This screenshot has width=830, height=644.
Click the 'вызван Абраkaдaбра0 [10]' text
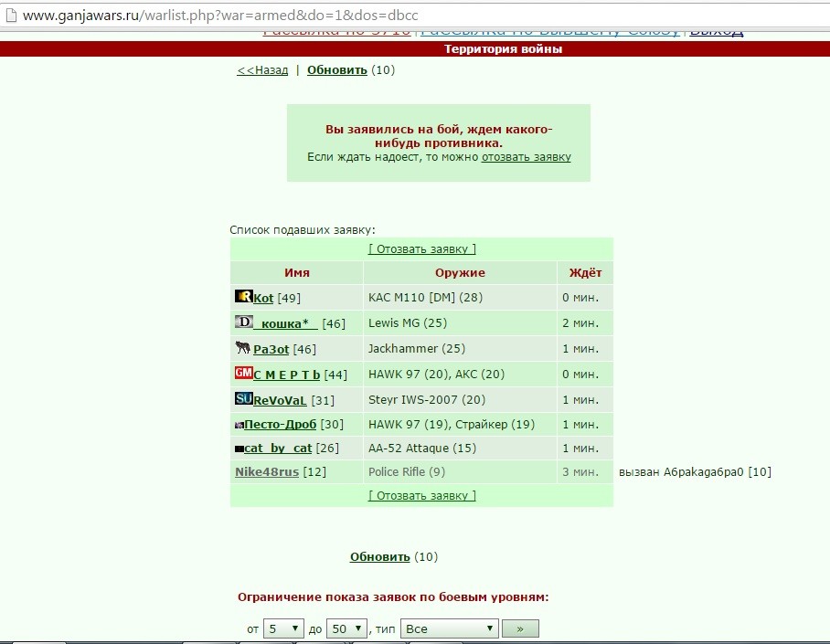695,471
